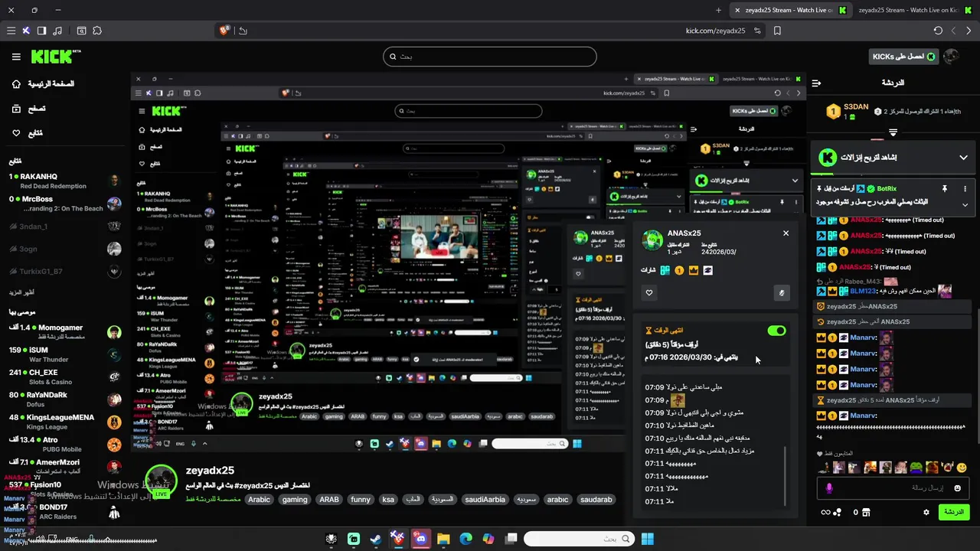This screenshot has width=980, height=551.
Task: Click the green 'الدردشة' send button
Action: click(x=954, y=512)
